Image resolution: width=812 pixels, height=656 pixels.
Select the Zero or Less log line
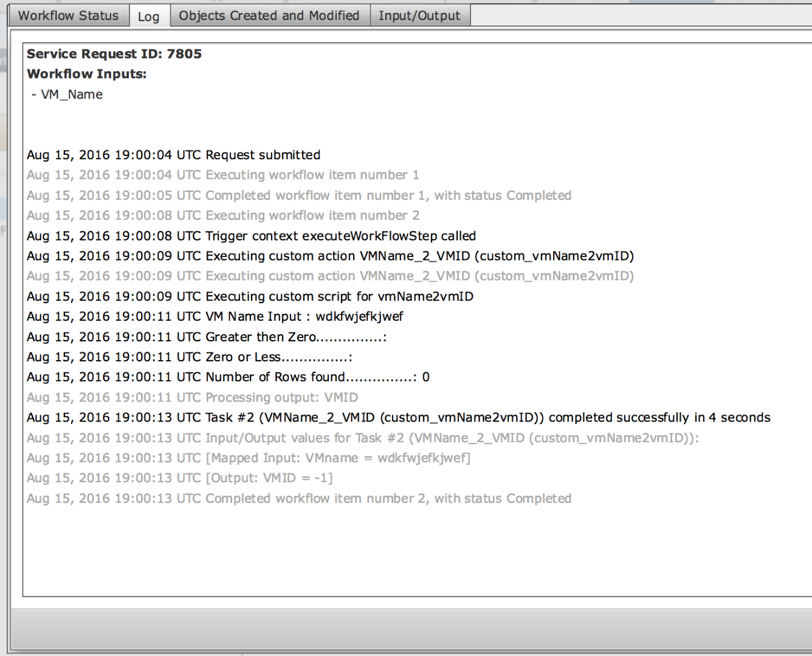click(190, 357)
